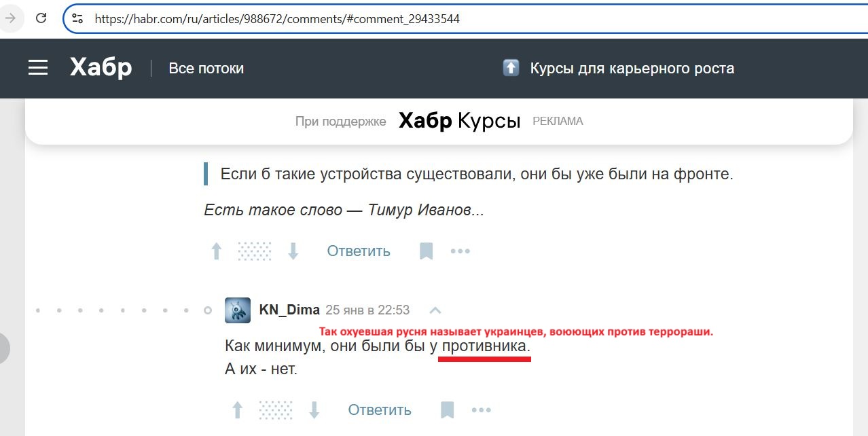Bookmark KN_Dima's comment

[x=447, y=410]
